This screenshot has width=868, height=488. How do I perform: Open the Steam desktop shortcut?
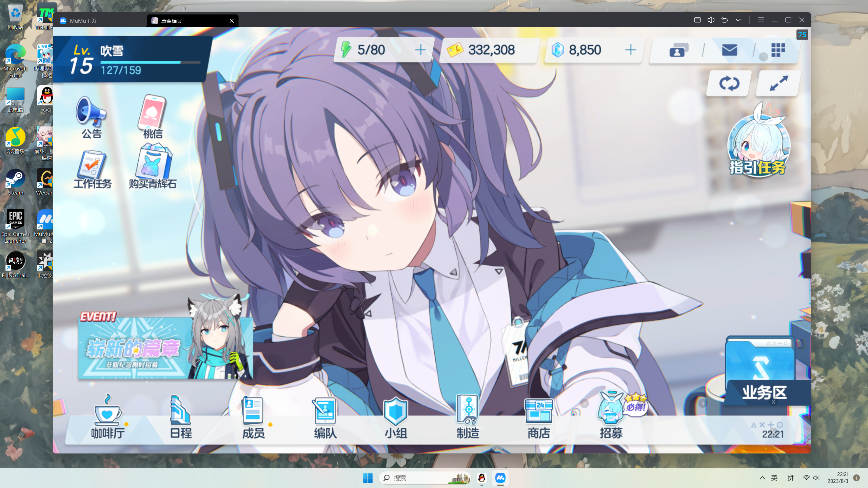[x=16, y=182]
